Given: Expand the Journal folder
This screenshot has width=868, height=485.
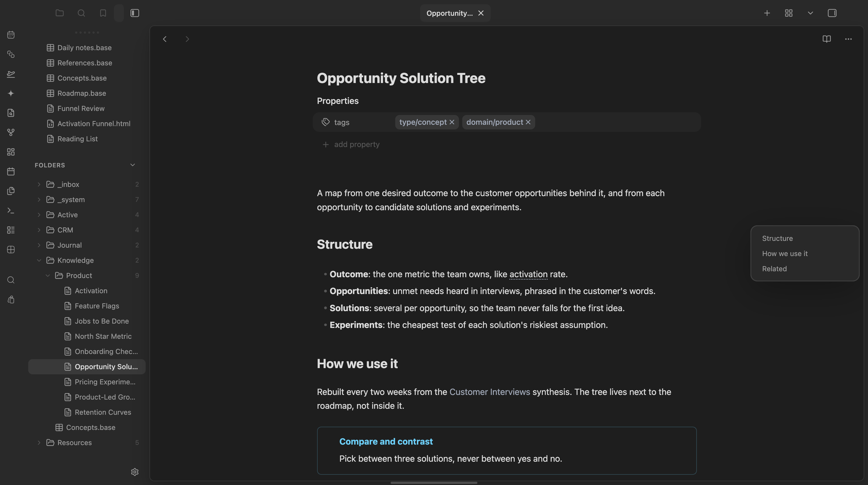Looking at the screenshot, I should [x=39, y=245].
